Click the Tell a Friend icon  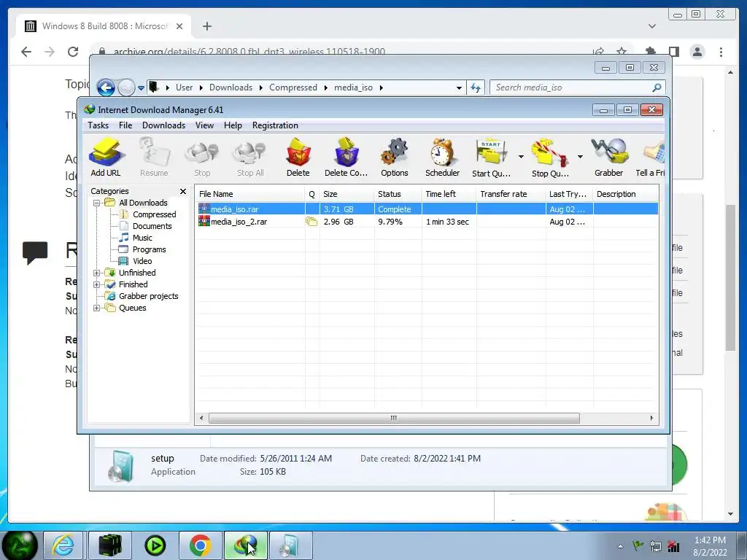650,157
